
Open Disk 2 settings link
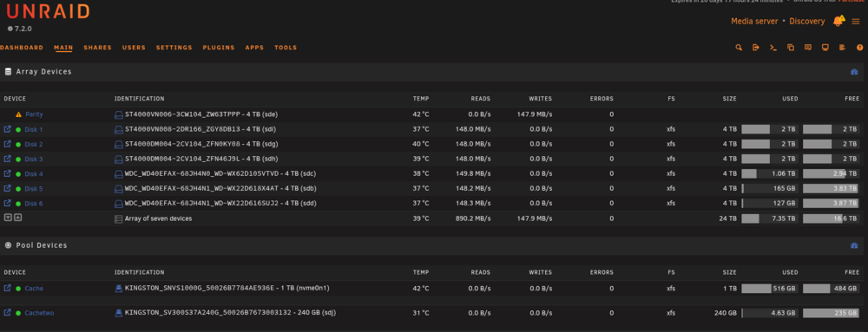tap(34, 144)
